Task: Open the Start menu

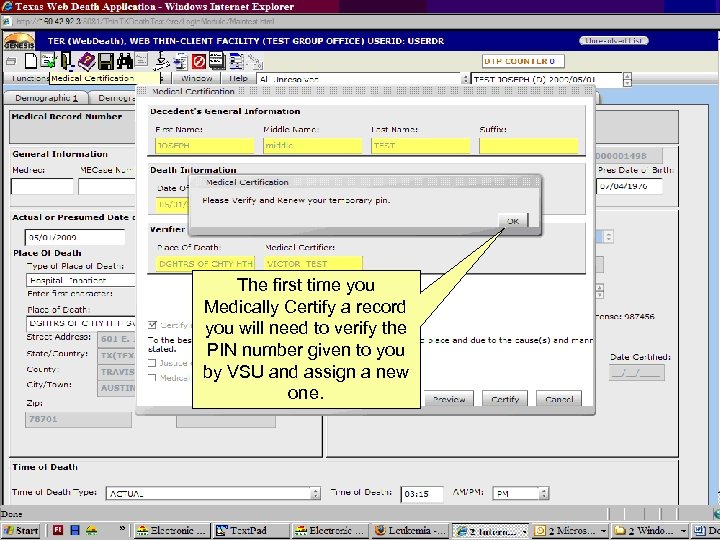Action: tap(21, 530)
